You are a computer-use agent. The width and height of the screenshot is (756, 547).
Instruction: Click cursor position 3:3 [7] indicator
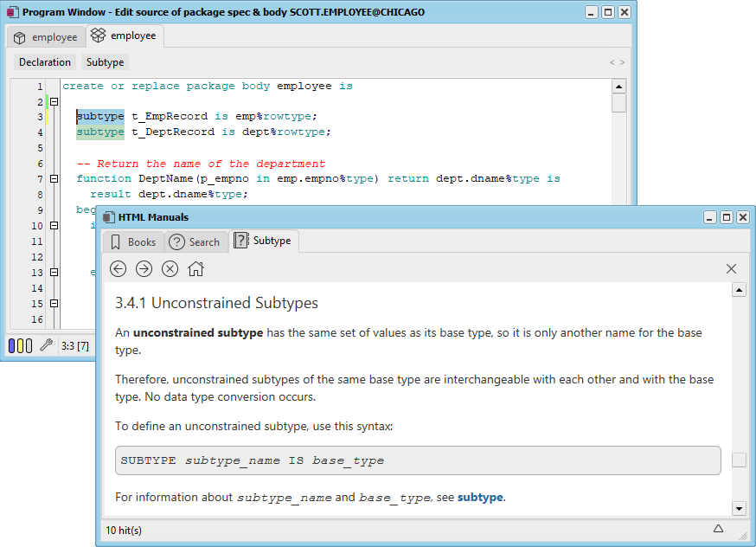tap(74, 346)
